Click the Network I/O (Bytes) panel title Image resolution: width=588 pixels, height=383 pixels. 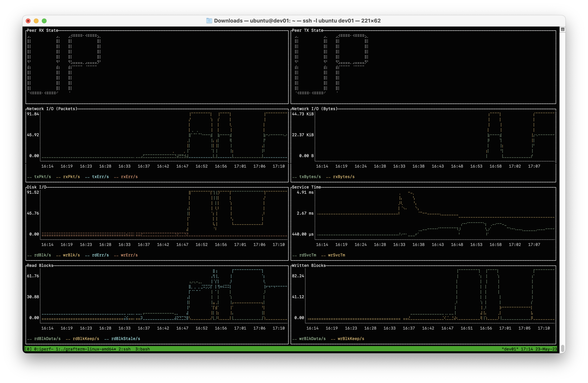point(314,109)
